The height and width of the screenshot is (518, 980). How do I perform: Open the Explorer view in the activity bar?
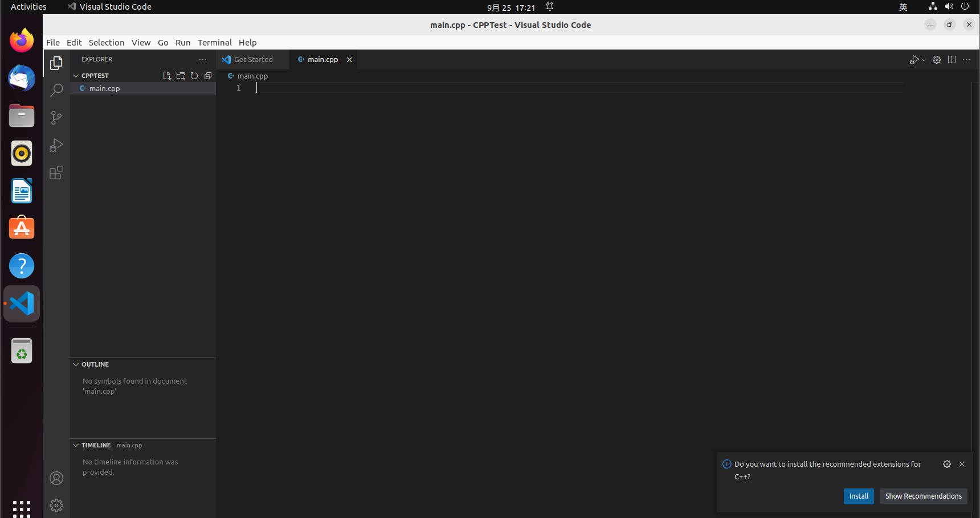click(x=56, y=63)
